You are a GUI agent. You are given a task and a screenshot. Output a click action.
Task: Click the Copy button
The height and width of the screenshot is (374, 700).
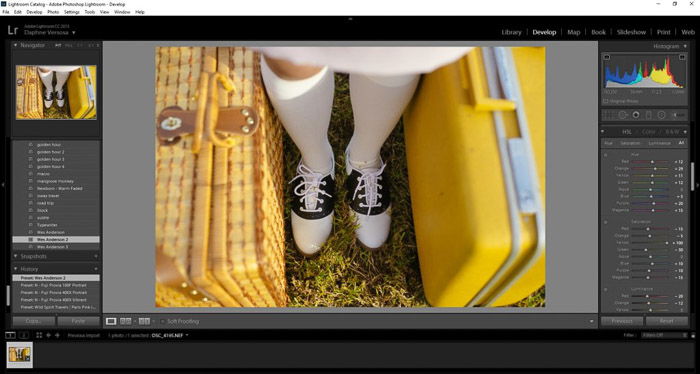coord(33,321)
